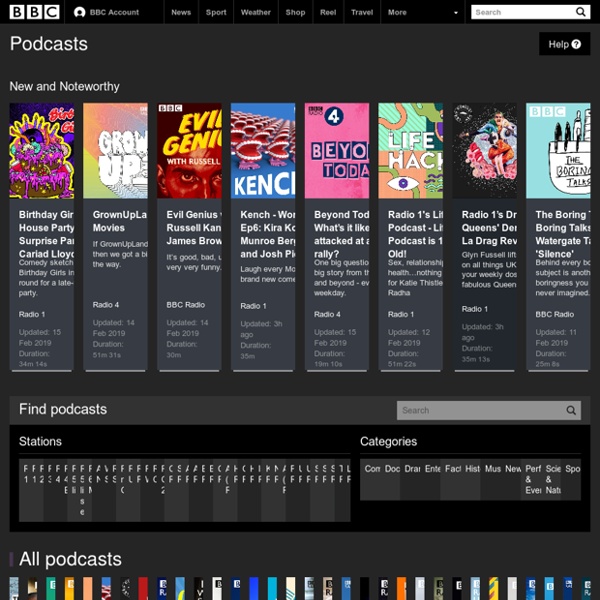Click the BBC logo
Screen dimensions: 600x600
[x=34, y=12]
